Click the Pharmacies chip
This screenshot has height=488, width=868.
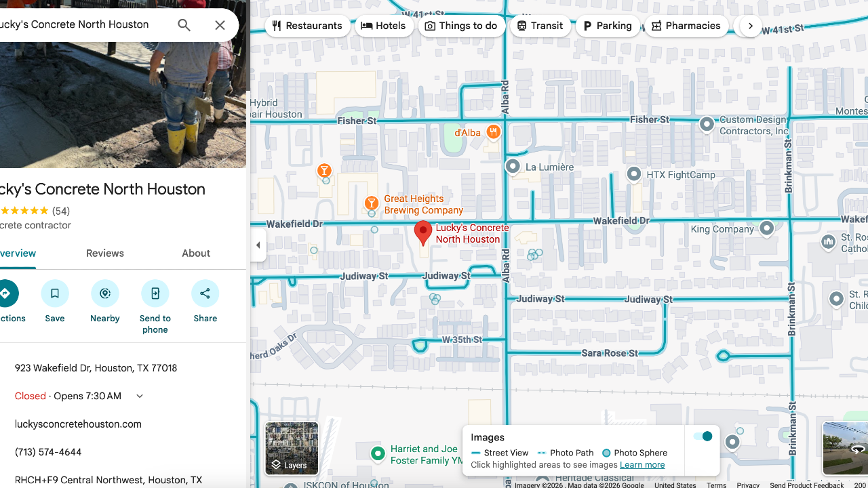[686, 26]
